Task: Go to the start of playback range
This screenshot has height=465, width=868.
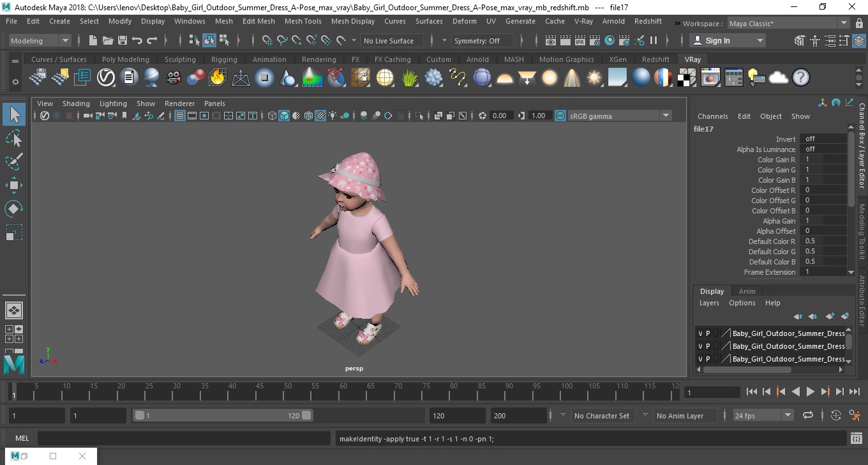Action: 751,392
